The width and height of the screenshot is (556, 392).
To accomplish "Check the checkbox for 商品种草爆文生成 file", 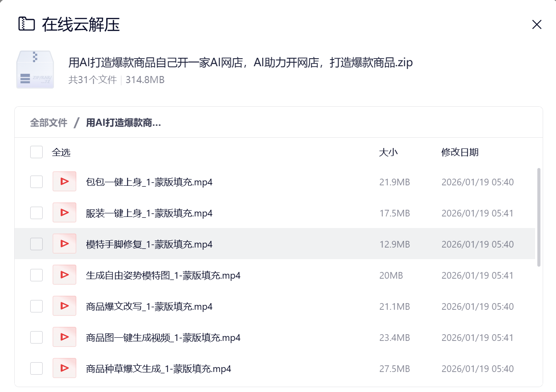I will 36,368.
